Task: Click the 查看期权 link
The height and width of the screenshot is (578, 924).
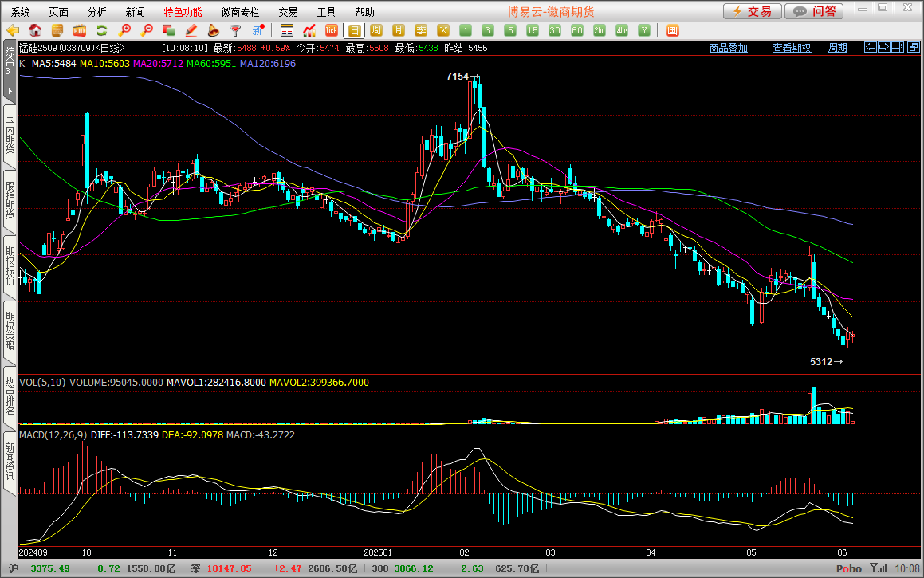Action: point(792,48)
